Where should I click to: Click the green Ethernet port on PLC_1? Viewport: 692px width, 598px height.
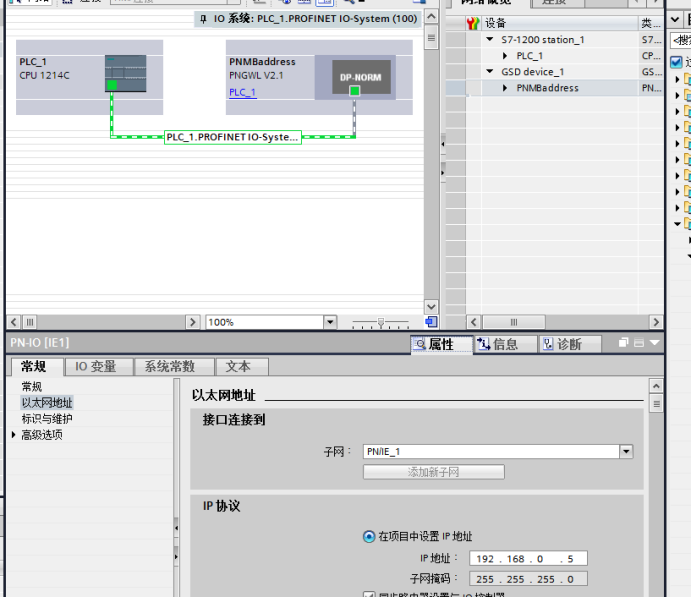coord(112,85)
